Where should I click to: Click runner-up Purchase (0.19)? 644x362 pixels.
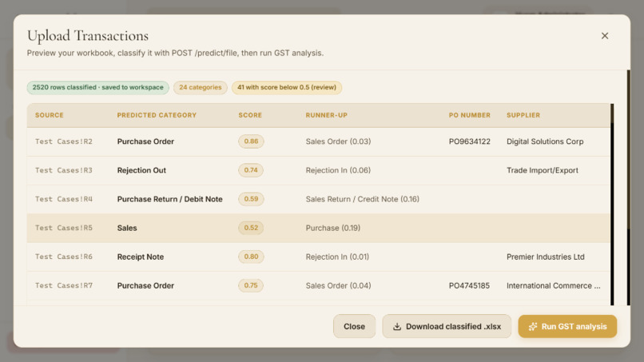click(x=332, y=228)
